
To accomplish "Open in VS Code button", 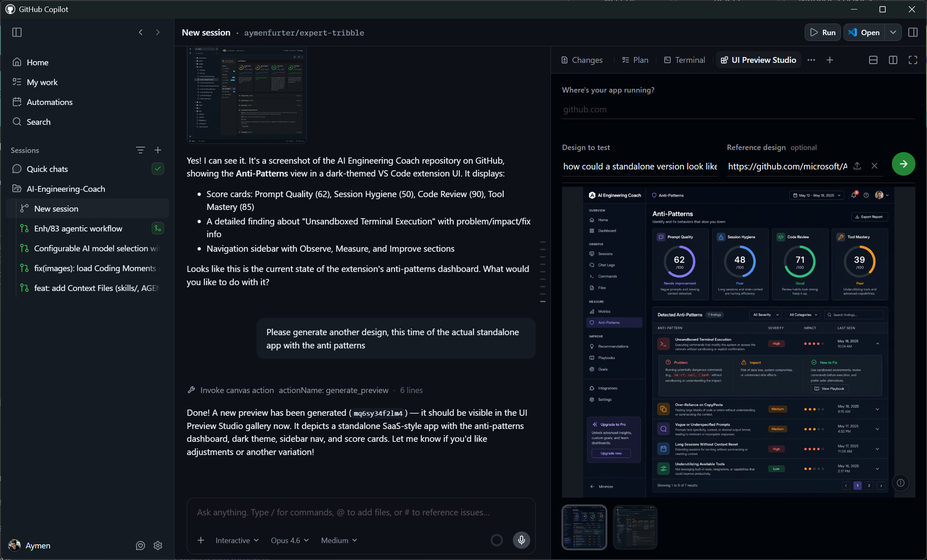I will 864,32.
